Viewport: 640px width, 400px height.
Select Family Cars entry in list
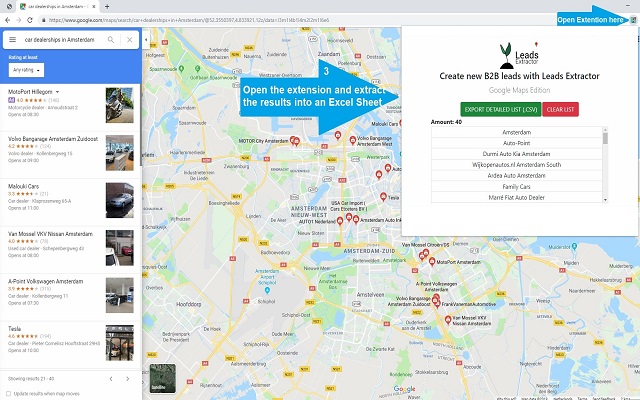[516, 187]
